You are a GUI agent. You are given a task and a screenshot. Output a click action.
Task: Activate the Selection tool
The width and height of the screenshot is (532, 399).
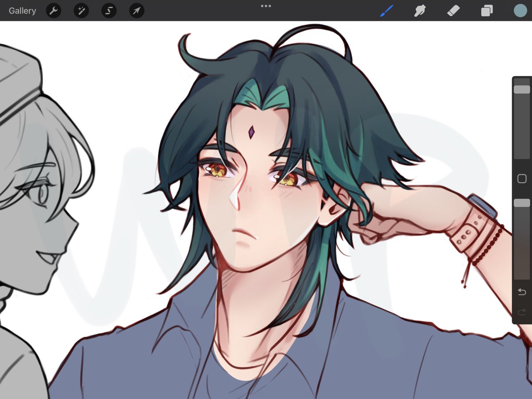[109, 11]
